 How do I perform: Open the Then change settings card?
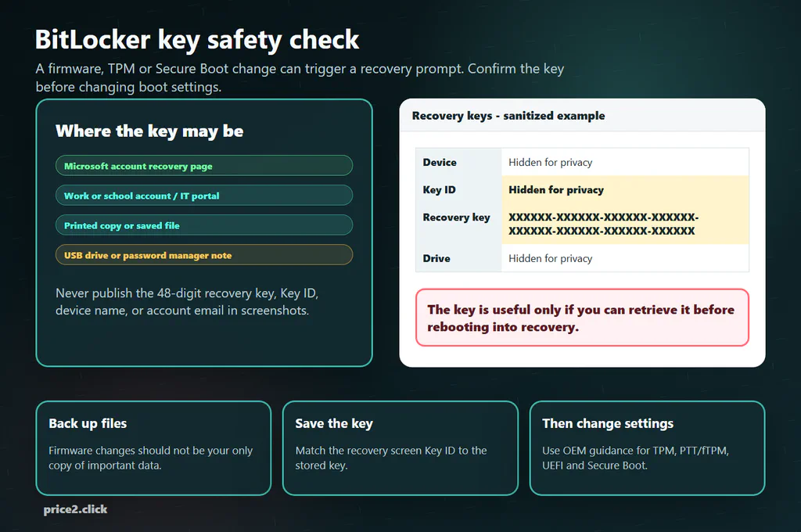click(x=647, y=448)
